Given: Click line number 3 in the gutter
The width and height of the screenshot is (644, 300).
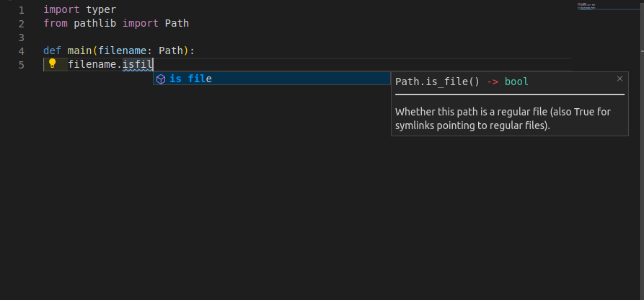Looking at the screenshot, I should [x=21, y=37].
